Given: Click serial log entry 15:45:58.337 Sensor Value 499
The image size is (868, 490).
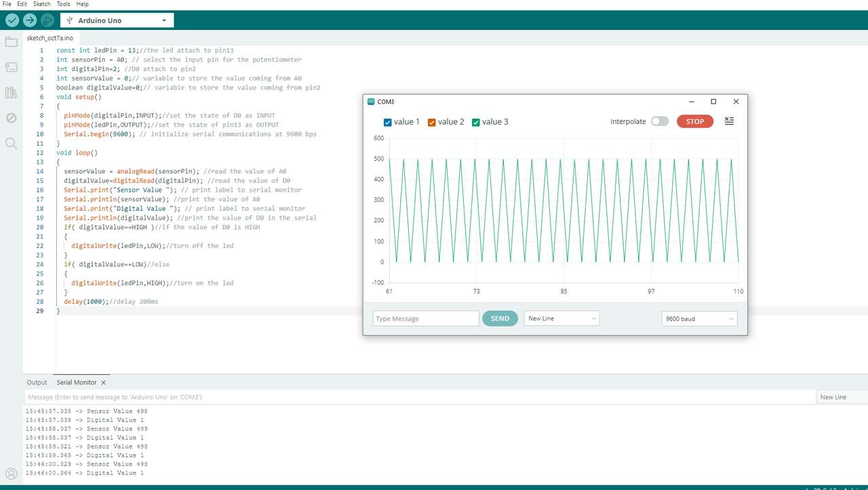Looking at the screenshot, I should (86, 429).
